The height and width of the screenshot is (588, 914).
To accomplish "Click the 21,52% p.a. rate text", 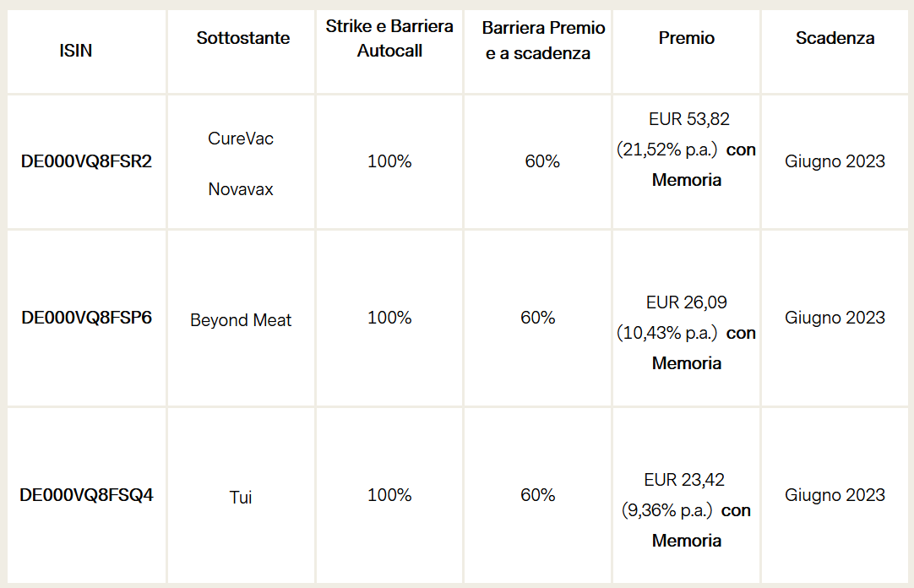I will (x=666, y=150).
